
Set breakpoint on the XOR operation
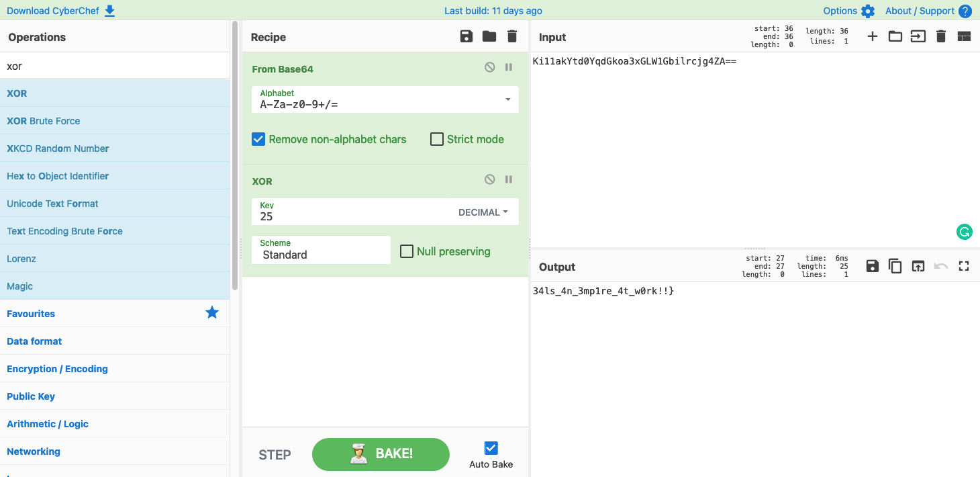[x=509, y=179]
